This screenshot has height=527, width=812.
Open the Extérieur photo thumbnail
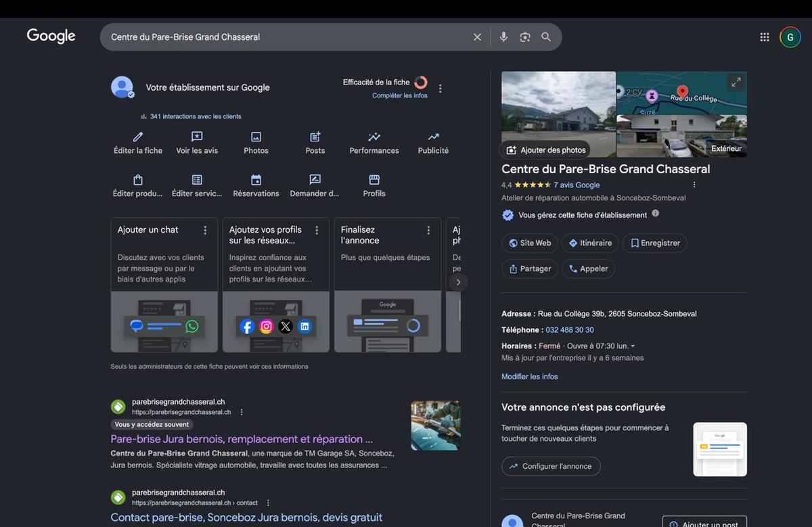(x=682, y=136)
